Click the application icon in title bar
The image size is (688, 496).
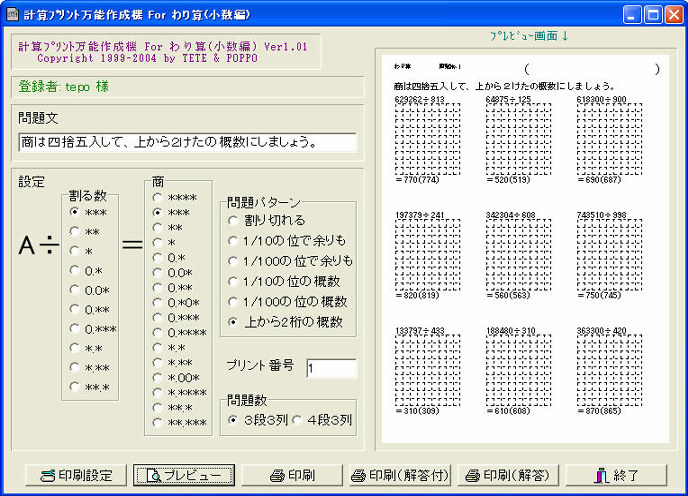click(x=12, y=14)
